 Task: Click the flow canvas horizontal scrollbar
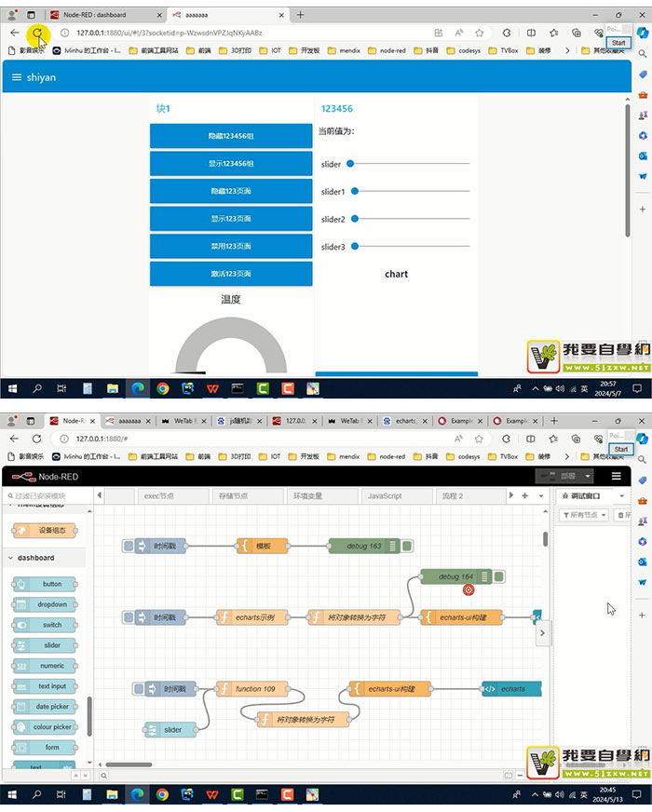pyautogui.click(x=129, y=765)
